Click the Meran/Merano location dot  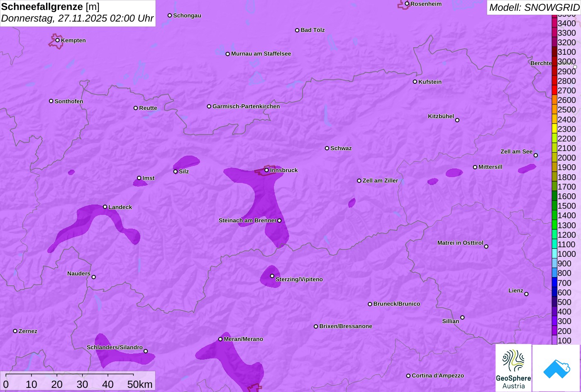220,339
